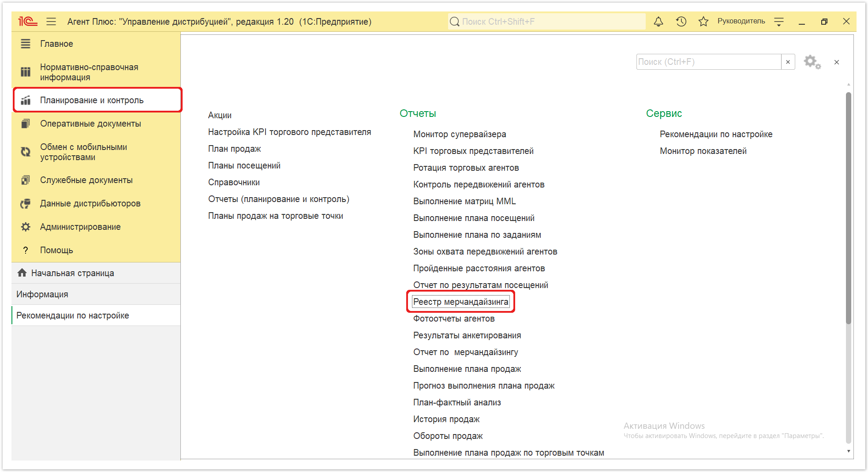The height and width of the screenshot is (472, 868).
Task: Open Рекомендации по настройке under Сервис
Action: (x=716, y=134)
